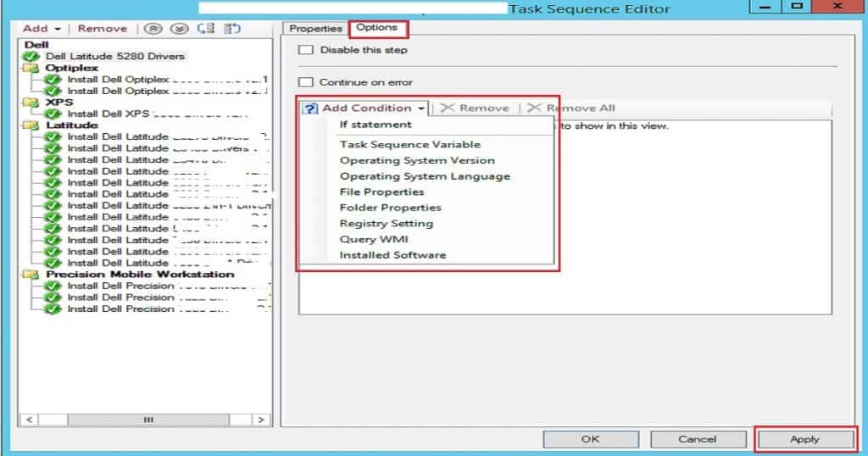
Task: Select the Dell Latitude 5280 Drivers step
Action: click(115, 57)
